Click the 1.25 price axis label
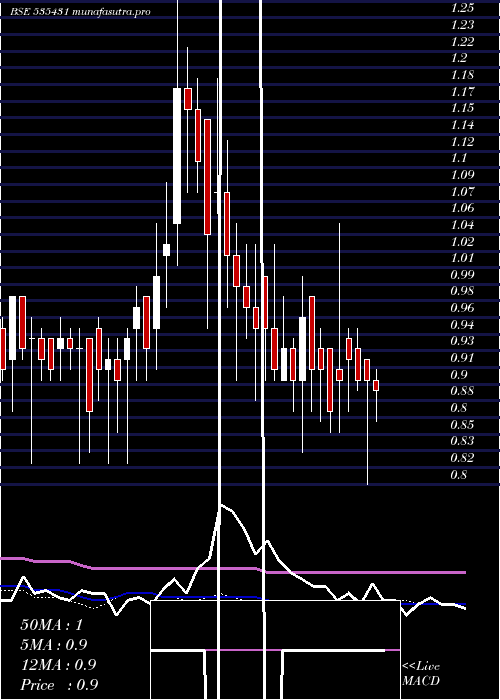The width and height of the screenshot is (500, 700). [x=462, y=8]
